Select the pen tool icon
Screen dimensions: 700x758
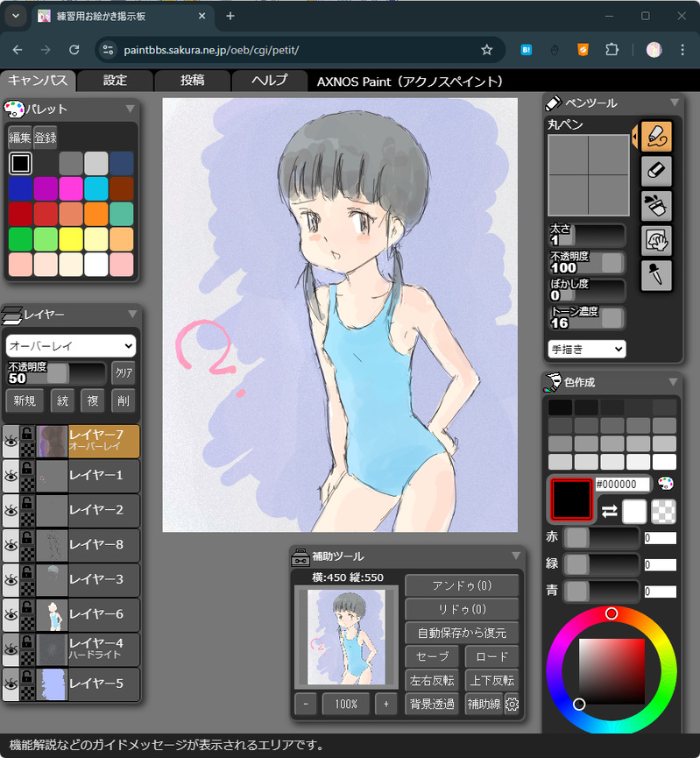pyautogui.click(x=656, y=137)
